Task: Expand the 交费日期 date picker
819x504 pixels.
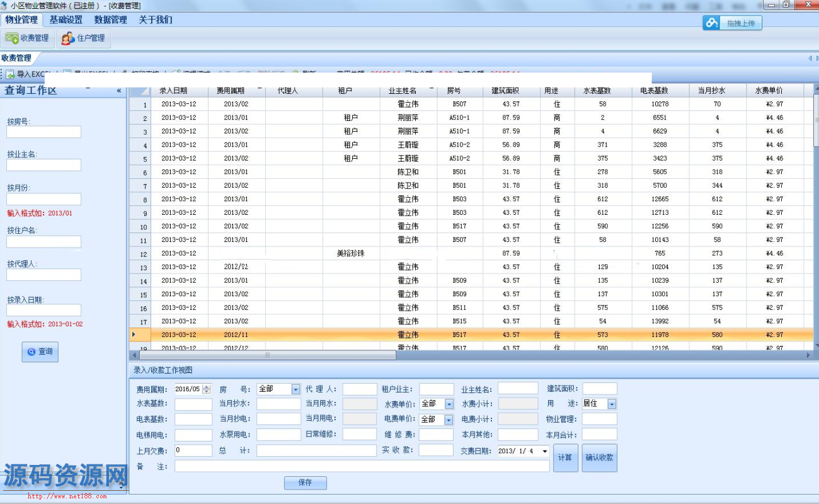Action: (544, 451)
